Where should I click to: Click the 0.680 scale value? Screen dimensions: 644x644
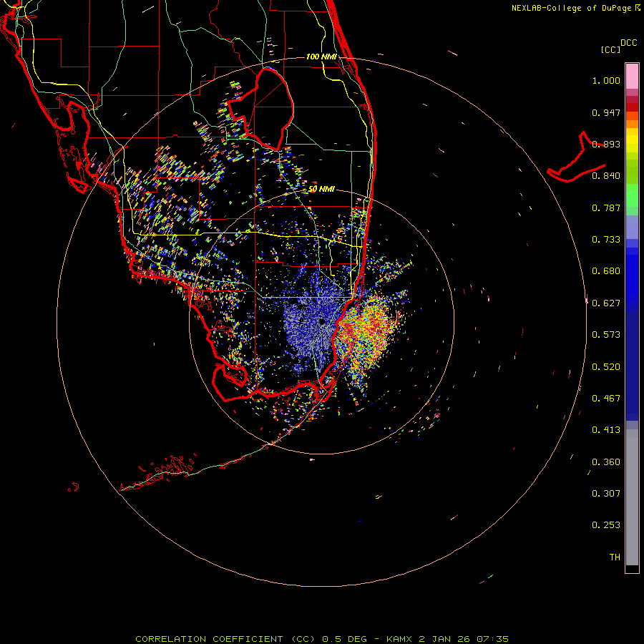[x=606, y=271]
